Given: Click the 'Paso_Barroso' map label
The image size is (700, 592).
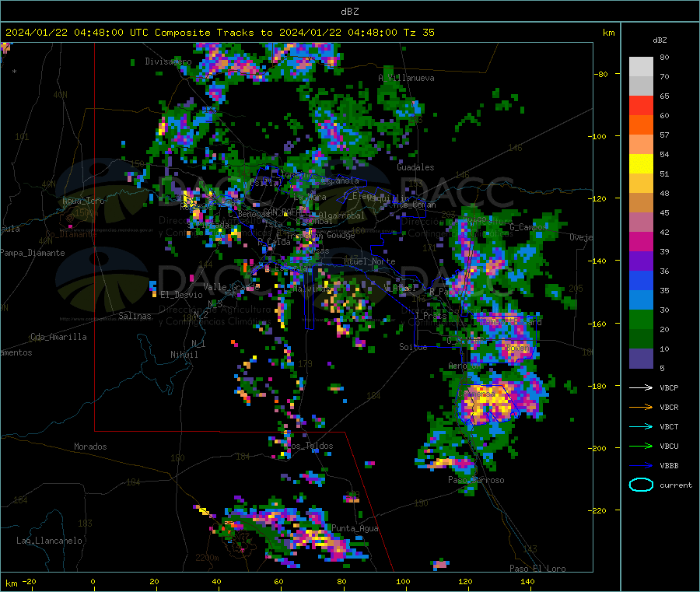Looking at the screenshot, I should pyautogui.click(x=476, y=480).
